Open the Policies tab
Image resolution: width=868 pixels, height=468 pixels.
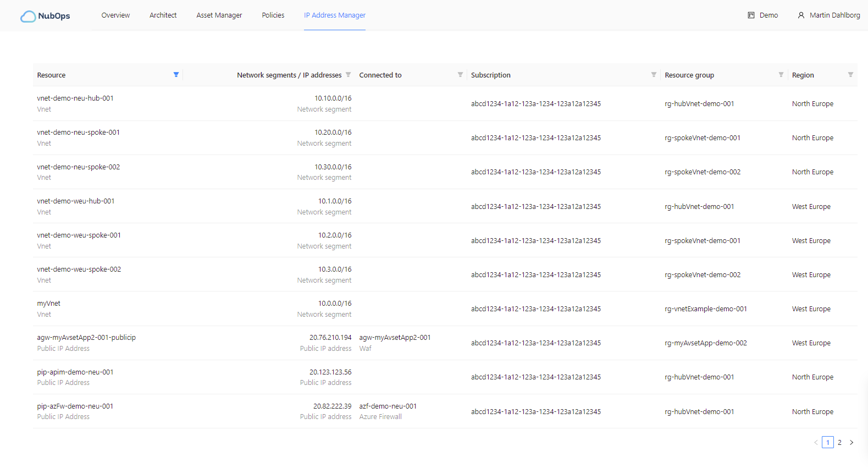pos(273,15)
